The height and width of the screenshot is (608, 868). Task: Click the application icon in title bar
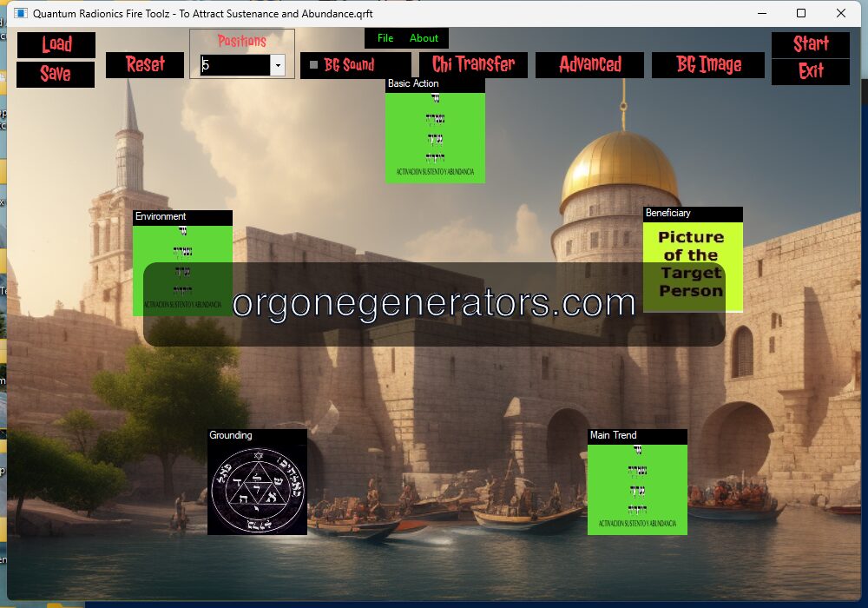click(x=21, y=13)
